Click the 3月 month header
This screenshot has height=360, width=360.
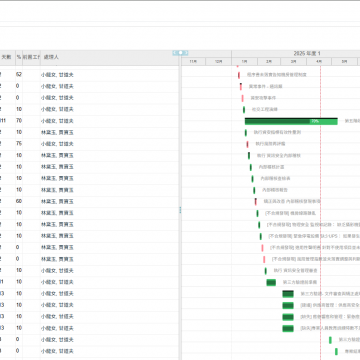[293, 62]
